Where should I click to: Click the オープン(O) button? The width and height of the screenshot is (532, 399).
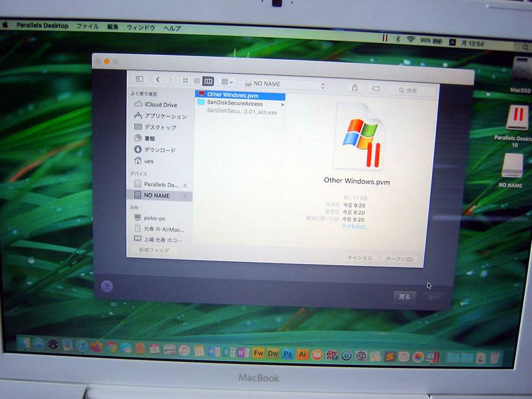tap(399, 259)
